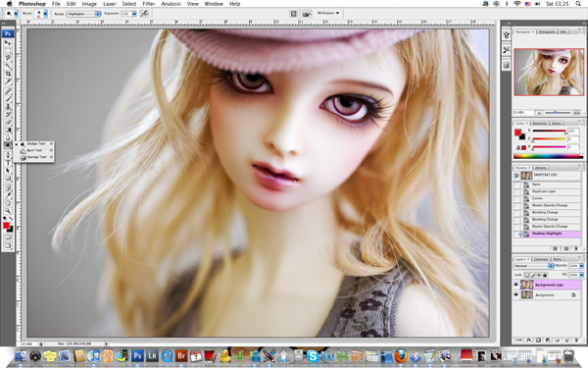Open the Exposure value dropdown arrow
The image size is (588, 368).
(134, 14)
